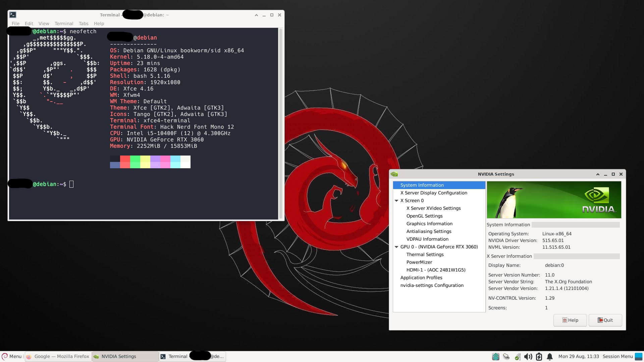Viewport: 644px width, 362px height.
Task: Collapse the GPU 0 RTX 3060 node
Action: click(x=396, y=247)
